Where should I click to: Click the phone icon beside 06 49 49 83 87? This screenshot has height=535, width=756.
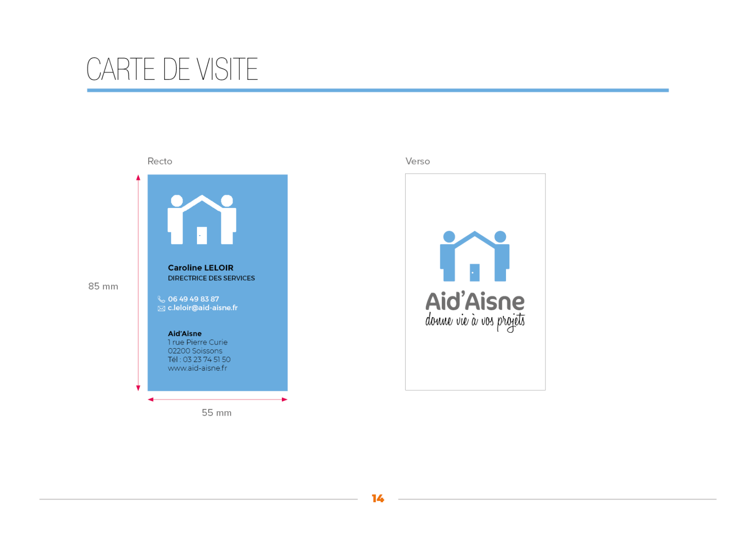pyautogui.click(x=161, y=299)
